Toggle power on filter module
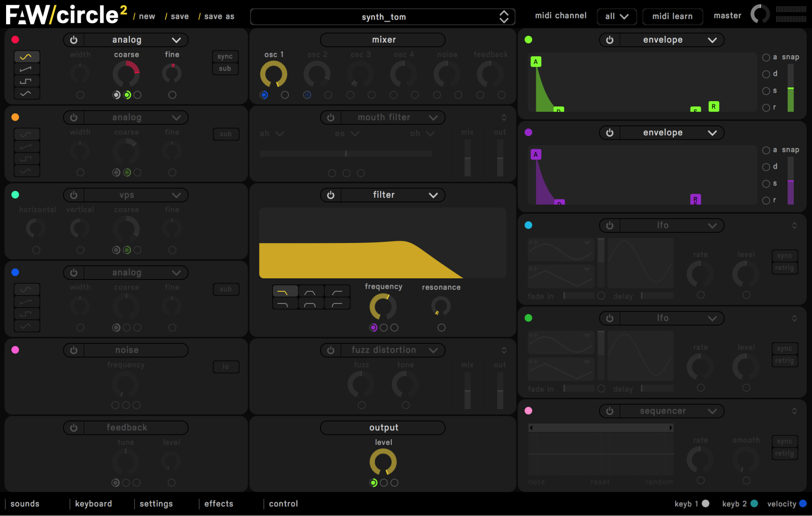Screen dimensions: 812x516 [x=331, y=195]
